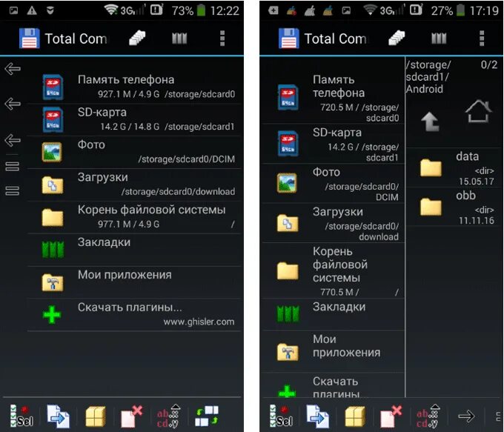Screen dimensions: 504x432
Task: Tap Sel selection button in right screenshot
Action: (x=281, y=416)
